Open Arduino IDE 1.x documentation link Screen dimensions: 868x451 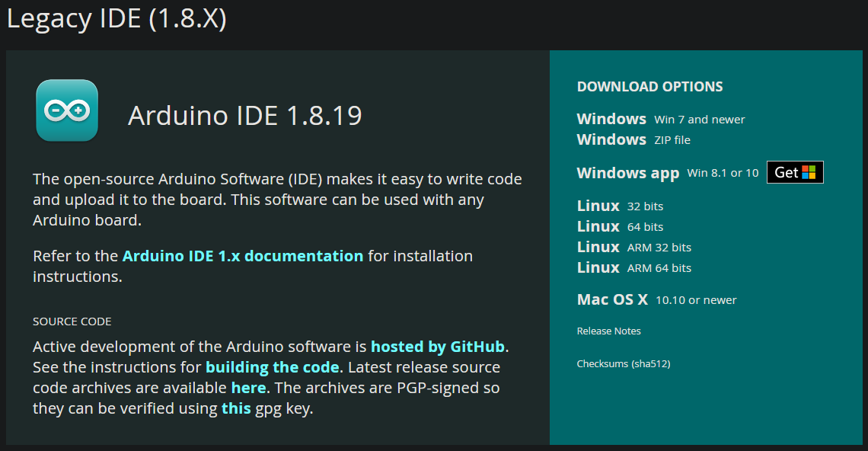tap(242, 256)
